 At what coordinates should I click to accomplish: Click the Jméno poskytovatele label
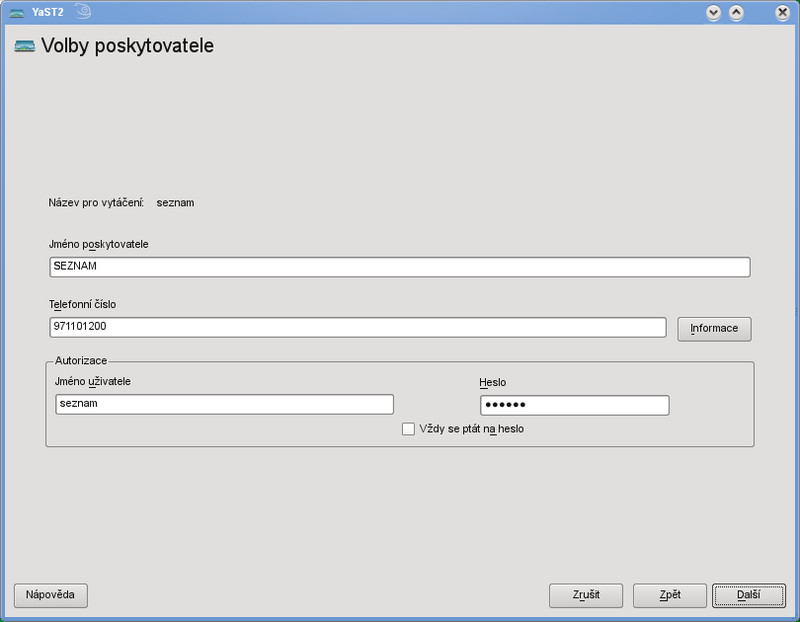click(x=98, y=244)
